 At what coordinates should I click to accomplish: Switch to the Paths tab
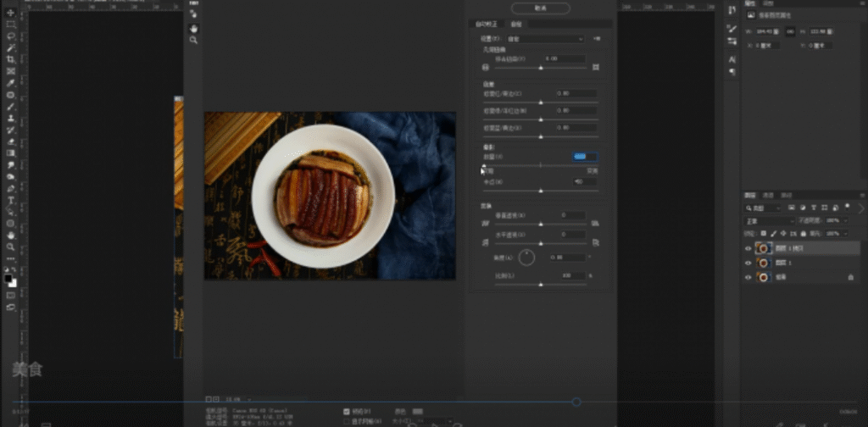pyautogui.click(x=786, y=195)
